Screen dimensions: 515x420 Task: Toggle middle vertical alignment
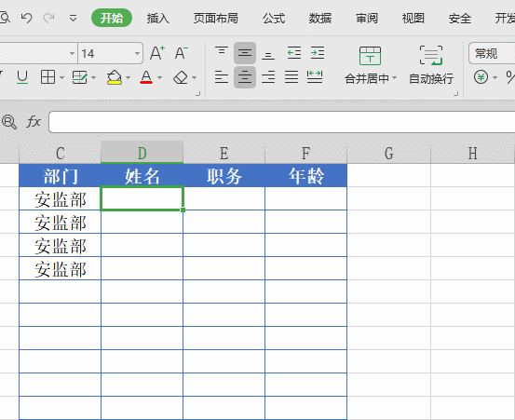245,52
